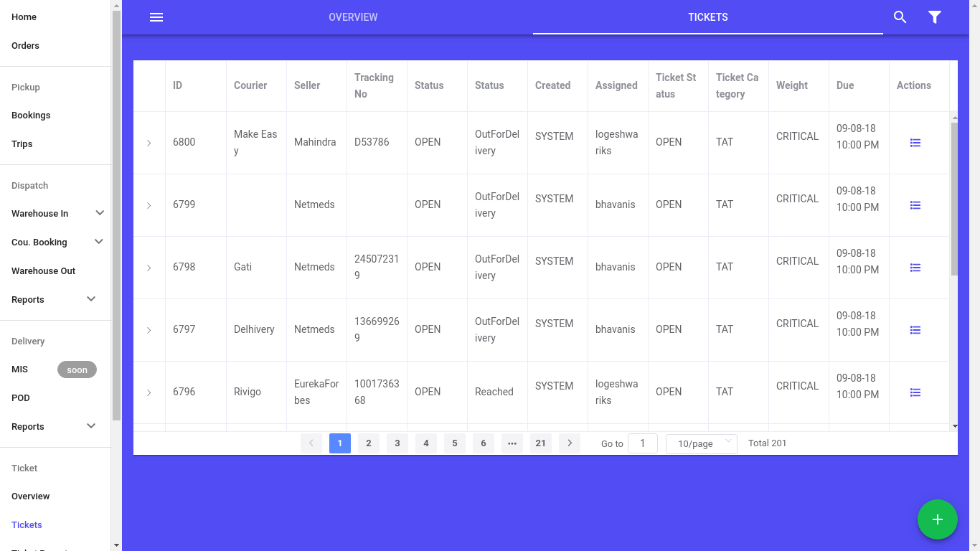980x551 pixels.
Task: Expand the Warehouse In submenu
Action: tap(100, 213)
